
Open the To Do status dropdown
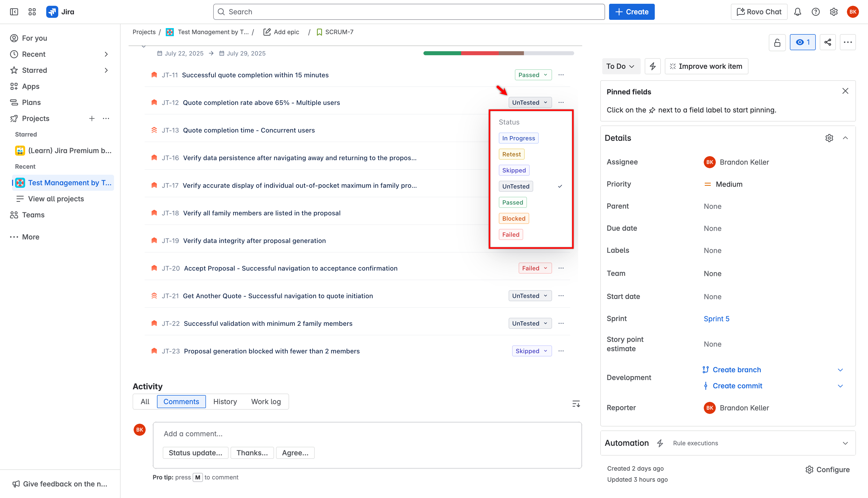[620, 66]
